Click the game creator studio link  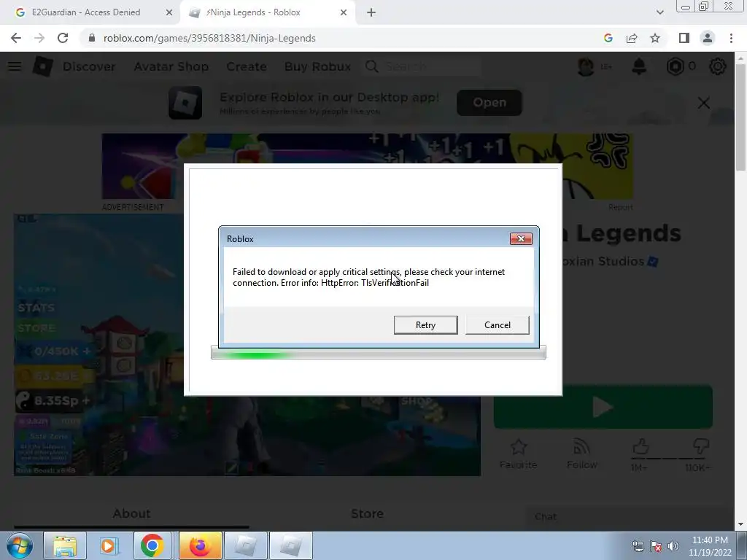pyautogui.click(x=602, y=262)
